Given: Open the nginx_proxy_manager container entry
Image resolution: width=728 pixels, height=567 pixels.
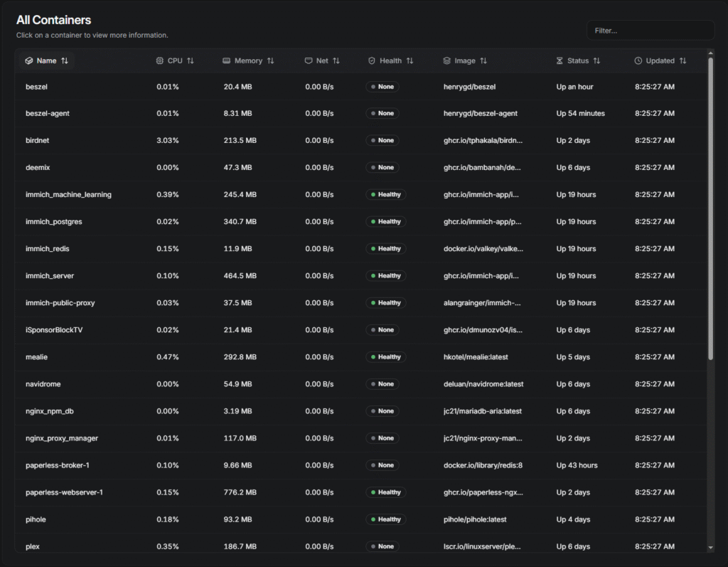Looking at the screenshot, I should [61, 438].
